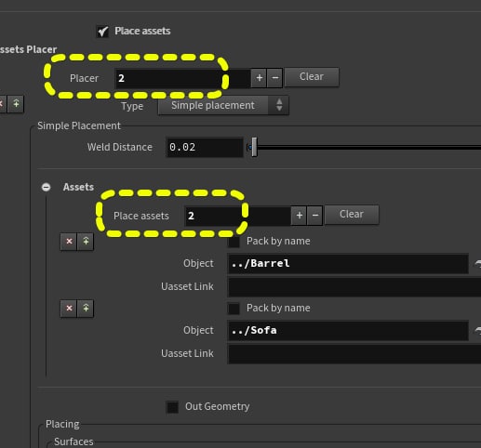Open node chooser for Barrel object

[478, 264]
